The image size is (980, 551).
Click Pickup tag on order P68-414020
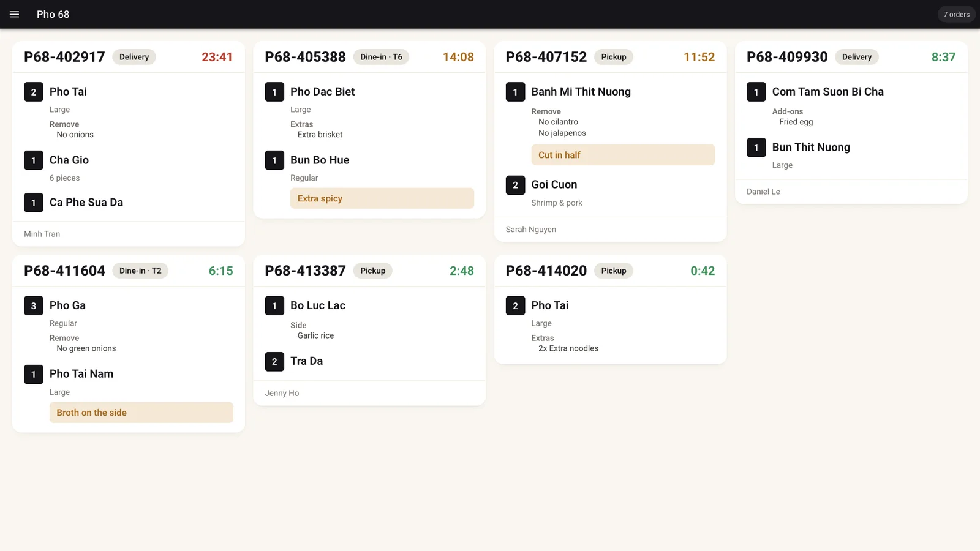614,271
